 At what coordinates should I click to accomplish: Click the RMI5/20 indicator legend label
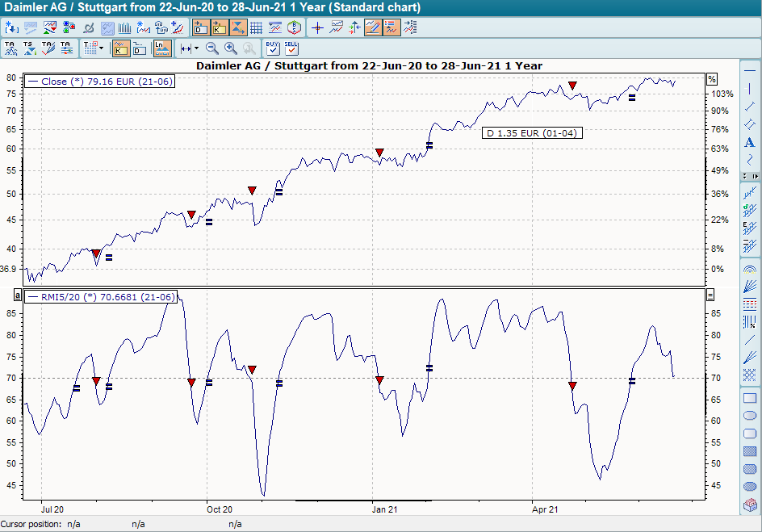tap(101, 297)
